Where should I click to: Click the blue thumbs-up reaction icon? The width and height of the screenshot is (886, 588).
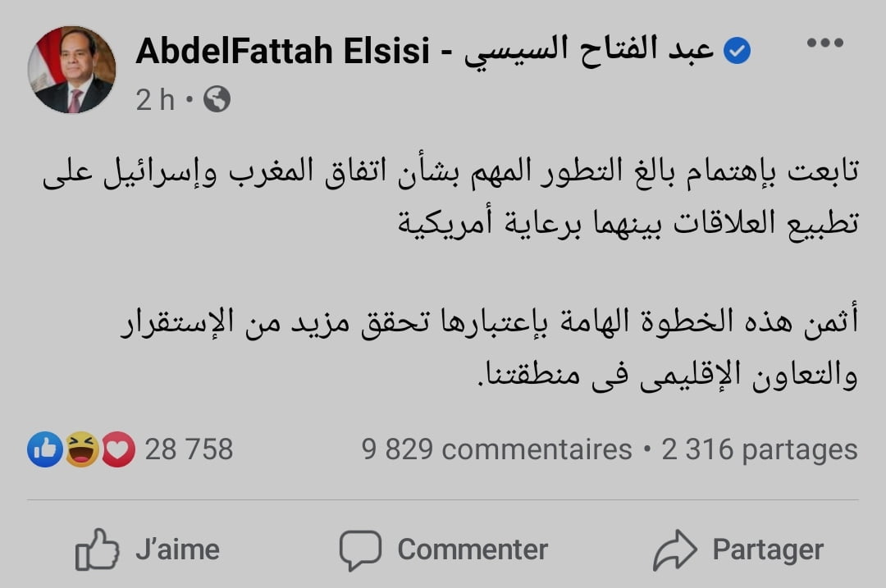(45, 449)
